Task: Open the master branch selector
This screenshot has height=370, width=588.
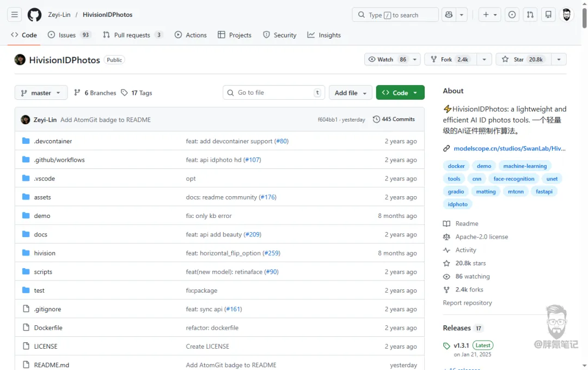Action: point(41,93)
